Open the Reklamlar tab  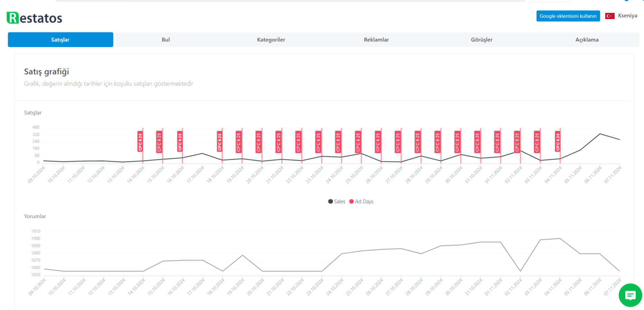tap(376, 40)
